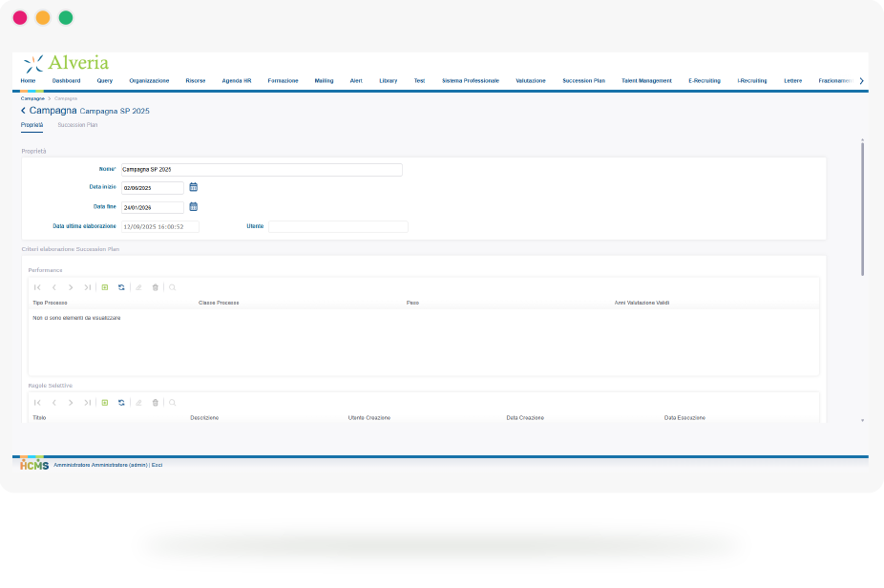Open the Data inizio calendar picker
Screen dimensions: 884x588
(x=193, y=187)
